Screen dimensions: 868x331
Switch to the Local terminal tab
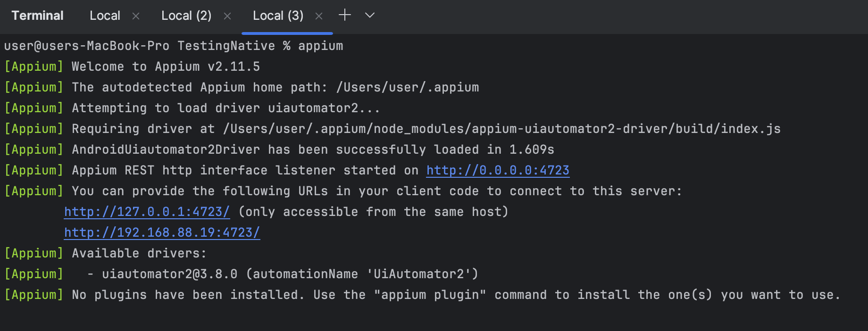(105, 16)
